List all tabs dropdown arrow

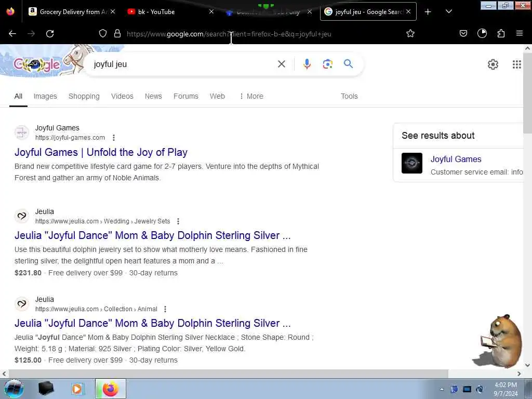448,12
